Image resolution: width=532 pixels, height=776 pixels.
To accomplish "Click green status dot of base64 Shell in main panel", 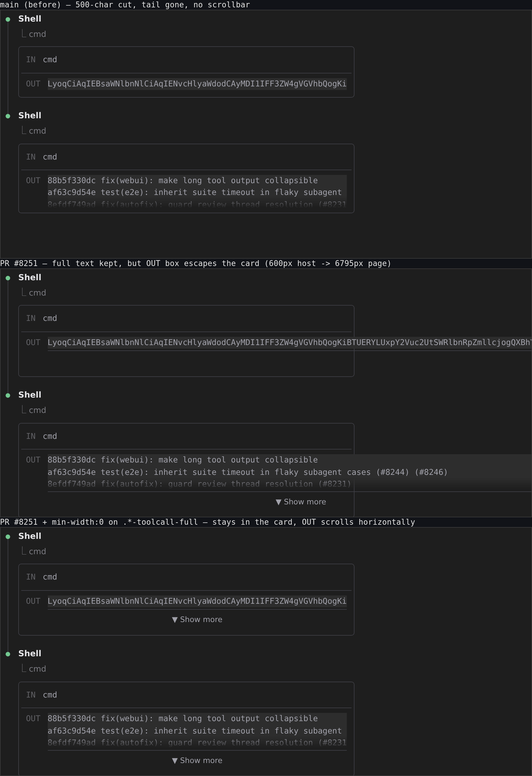I will pos(8,19).
